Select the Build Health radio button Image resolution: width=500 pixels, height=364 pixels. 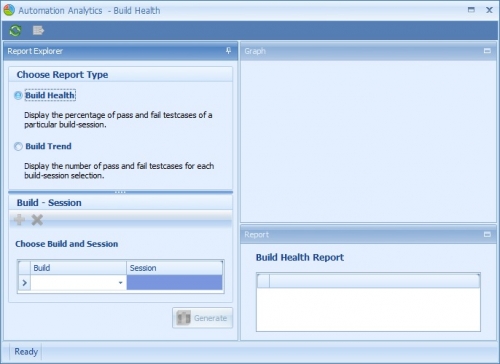point(18,96)
